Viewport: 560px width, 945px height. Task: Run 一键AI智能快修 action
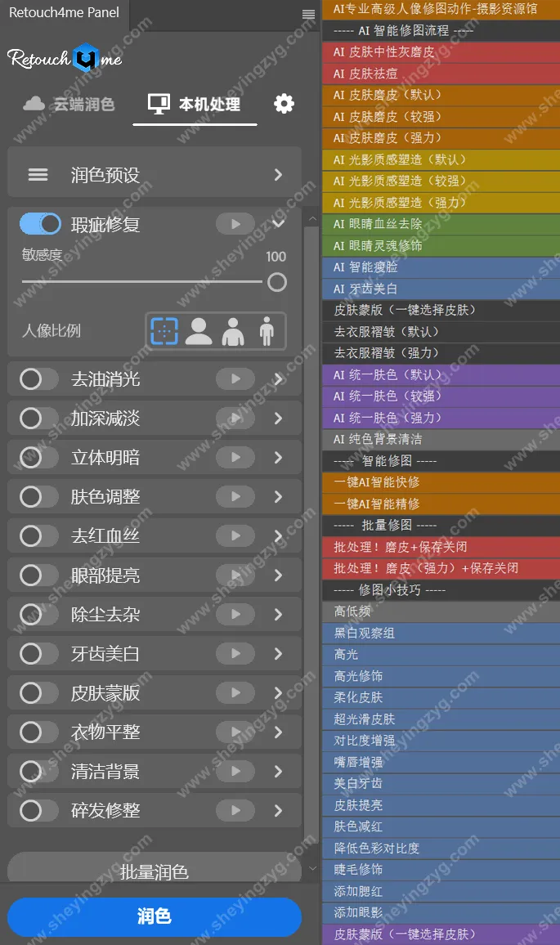pos(441,482)
